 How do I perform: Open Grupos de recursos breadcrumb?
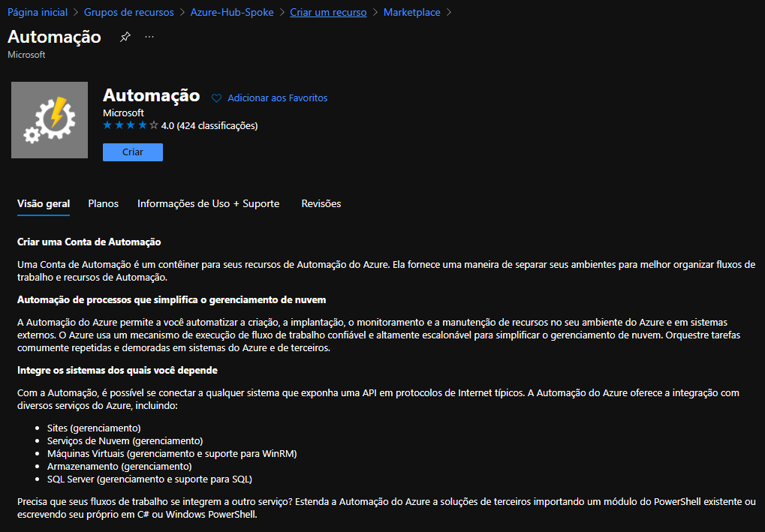coord(128,13)
